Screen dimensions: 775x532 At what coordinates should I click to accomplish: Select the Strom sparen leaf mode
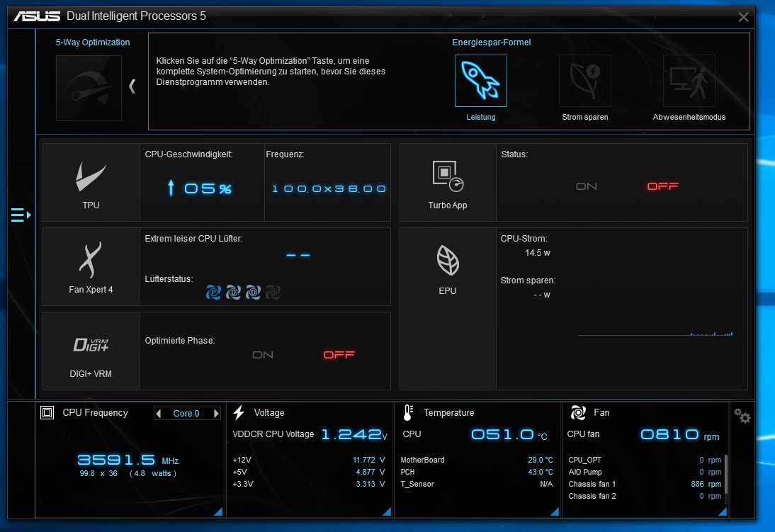pos(584,81)
